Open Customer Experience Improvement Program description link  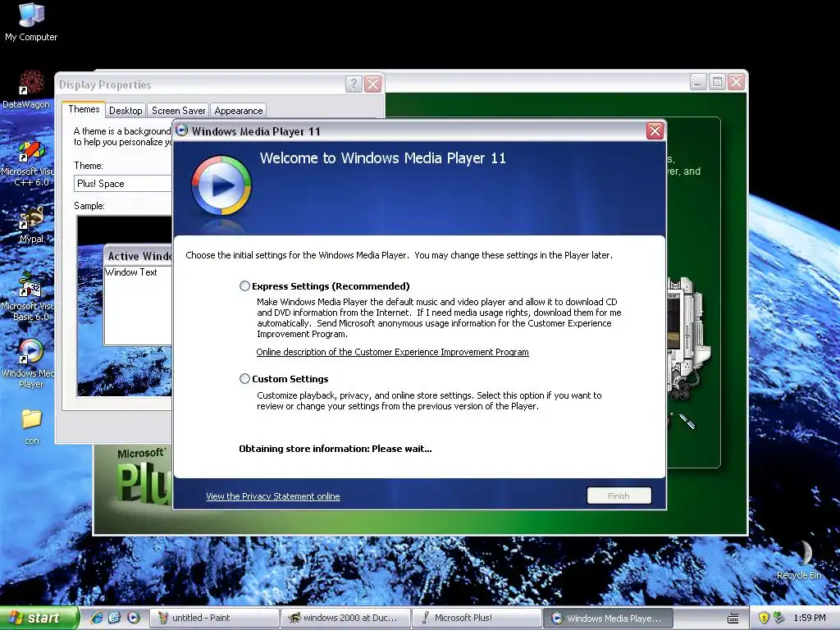[392, 352]
